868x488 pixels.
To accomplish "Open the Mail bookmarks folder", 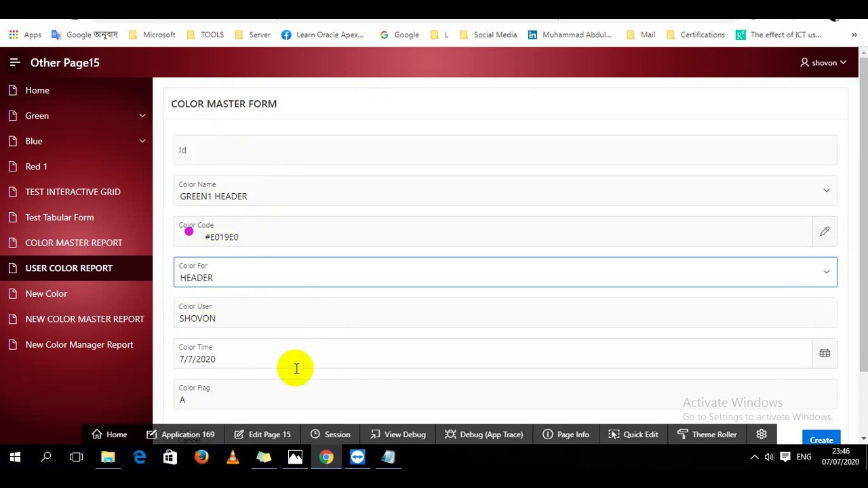I will pos(641,35).
